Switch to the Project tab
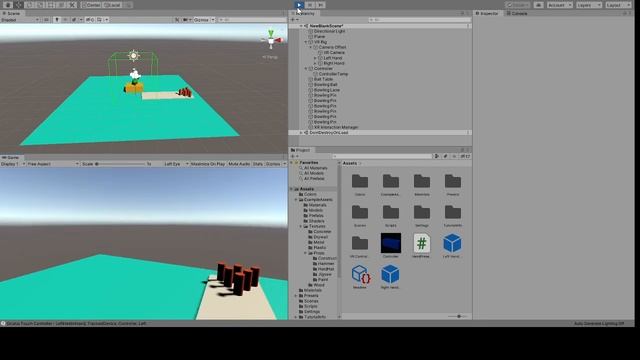This screenshot has width=640, height=360. pos(301,150)
